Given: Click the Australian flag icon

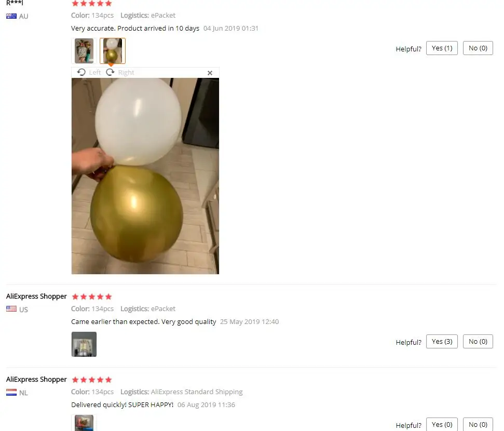Looking at the screenshot, I should point(11,16).
